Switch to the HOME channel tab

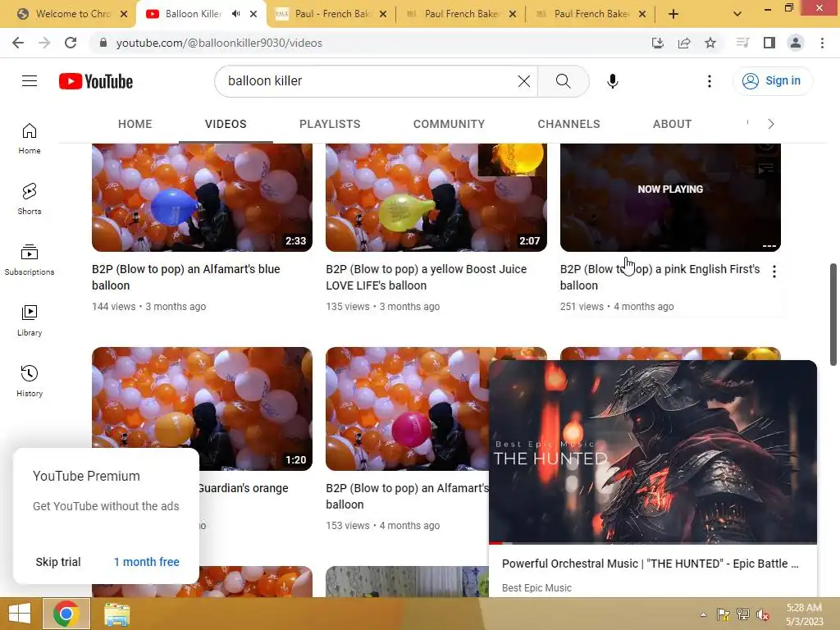(x=135, y=124)
